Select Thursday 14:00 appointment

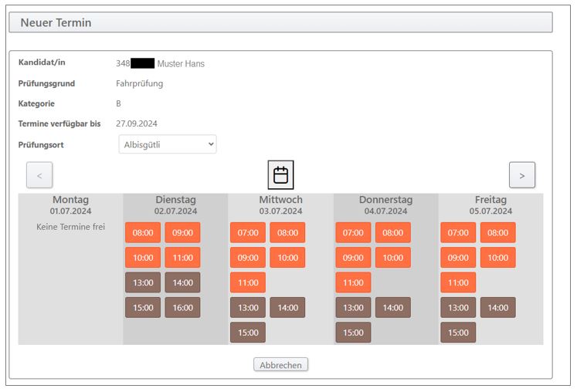point(392,307)
